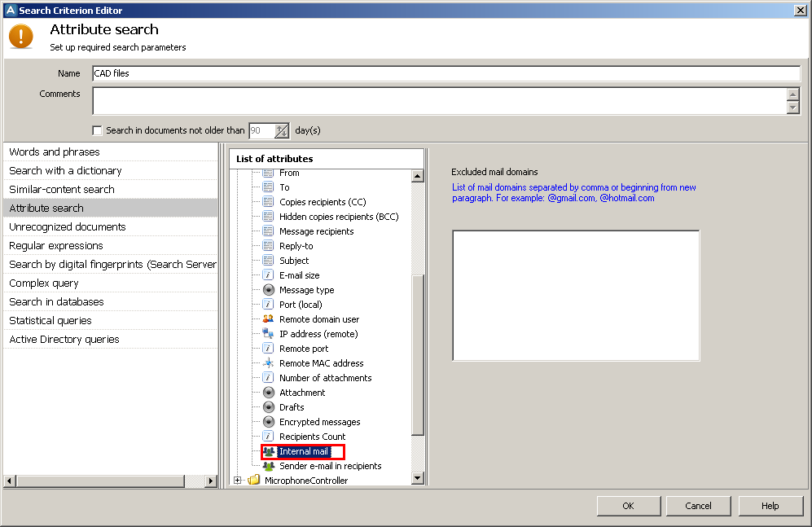The height and width of the screenshot is (527, 812).
Task: Click left arrow of search types scrollbar
Action: [x=9, y=481]
